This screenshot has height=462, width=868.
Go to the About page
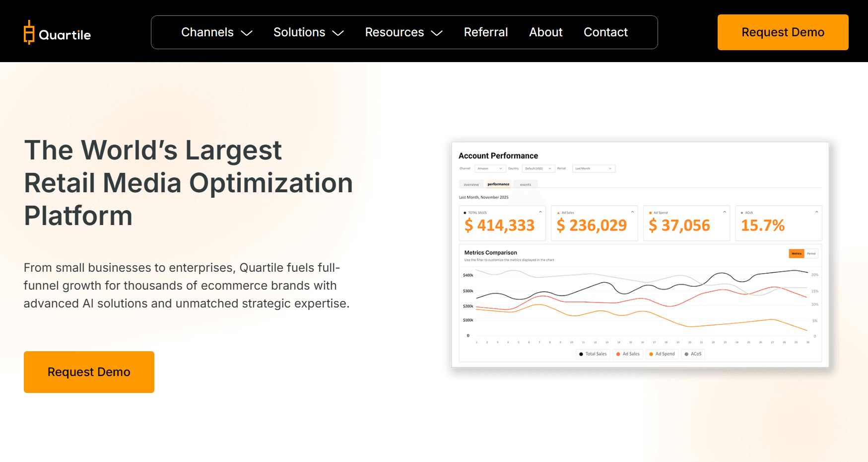pos(546,32)
